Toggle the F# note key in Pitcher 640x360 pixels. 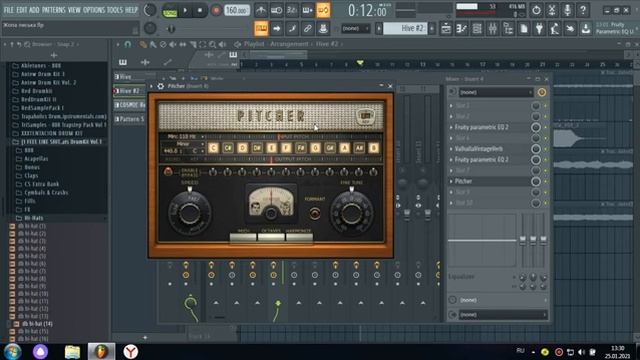(301, 148)
